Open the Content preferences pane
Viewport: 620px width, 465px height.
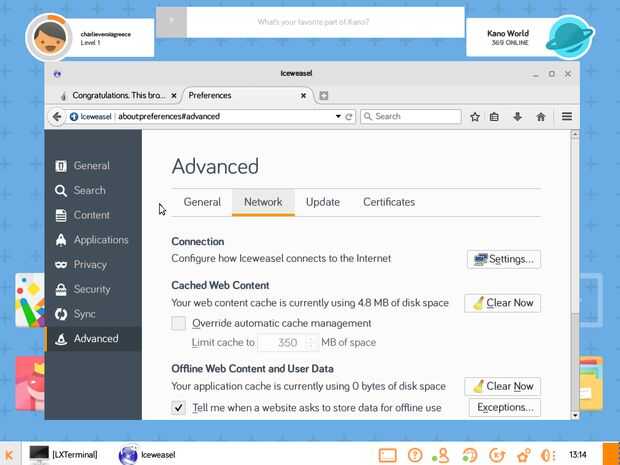point(93,215)
